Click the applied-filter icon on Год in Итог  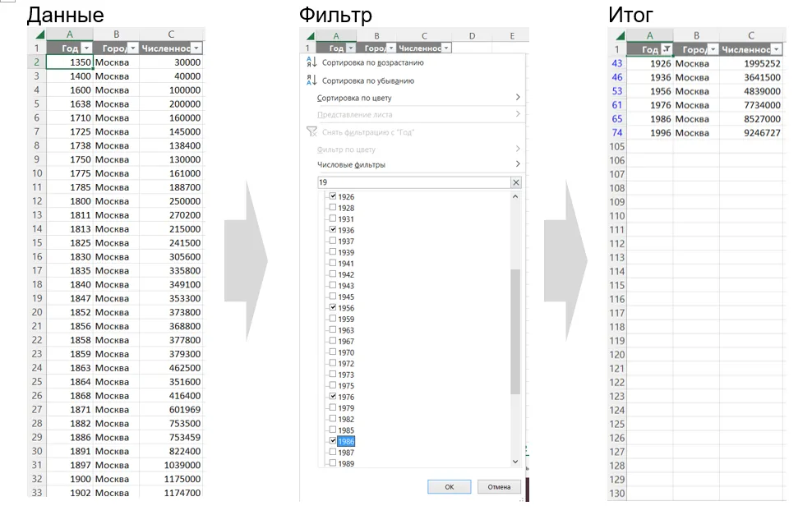pos(667,49)
